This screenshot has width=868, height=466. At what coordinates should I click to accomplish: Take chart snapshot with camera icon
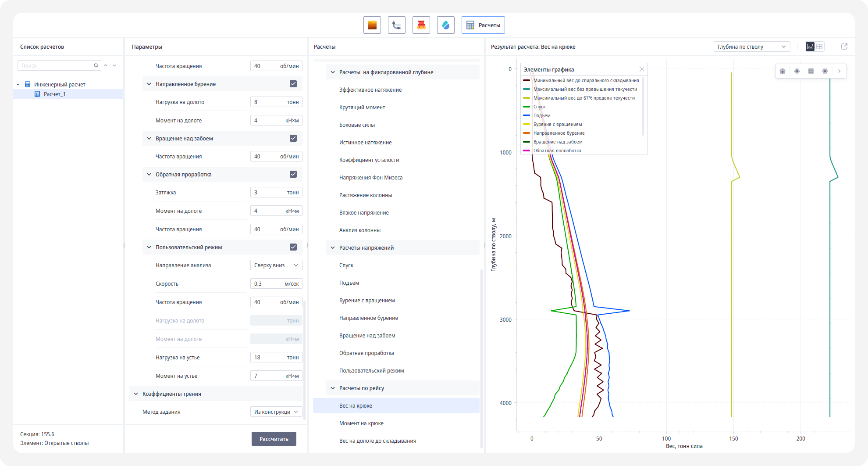(x=783, y=71)
